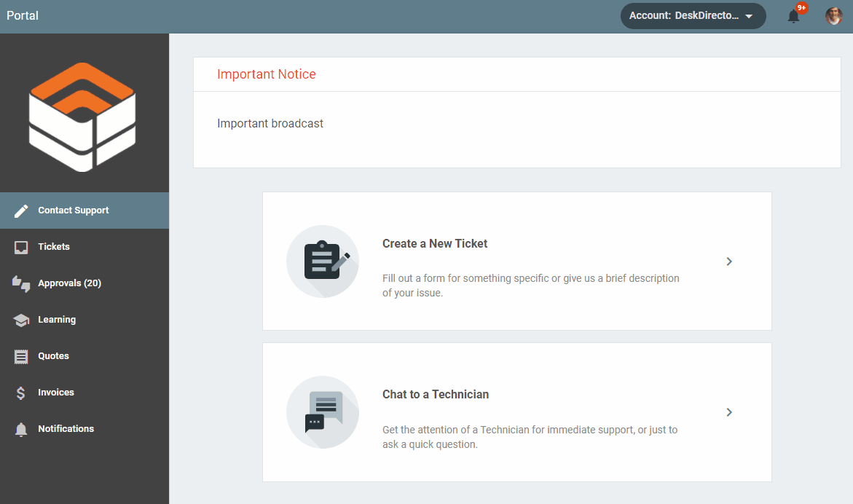Click the Create a New Ticket heading
Screen dimensions: 853x504
(x=435, y=243)
